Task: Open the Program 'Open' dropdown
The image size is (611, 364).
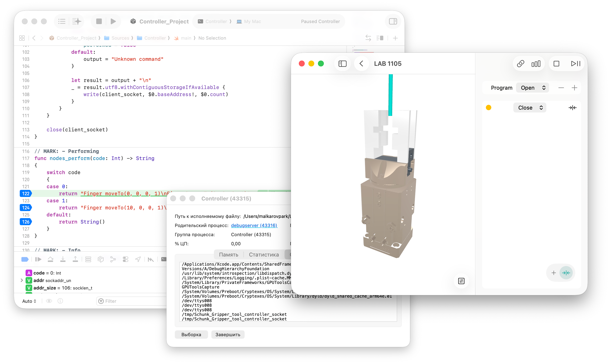Action: click(532, 88)
